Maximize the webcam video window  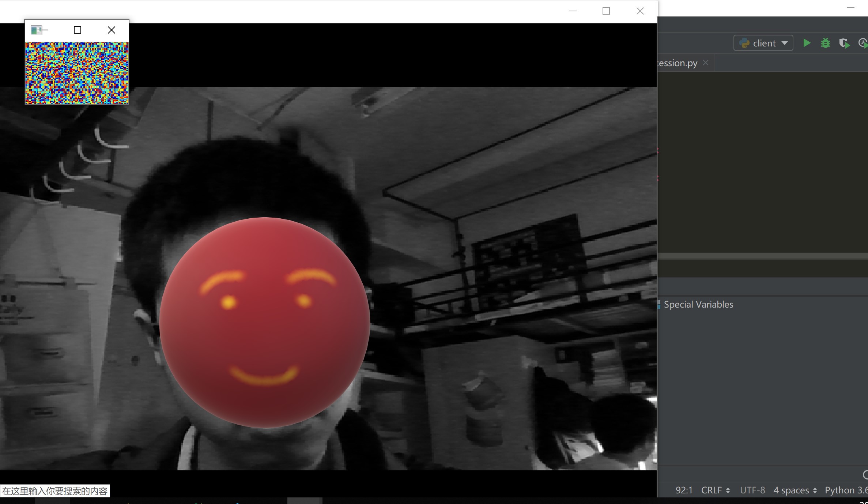606,11
